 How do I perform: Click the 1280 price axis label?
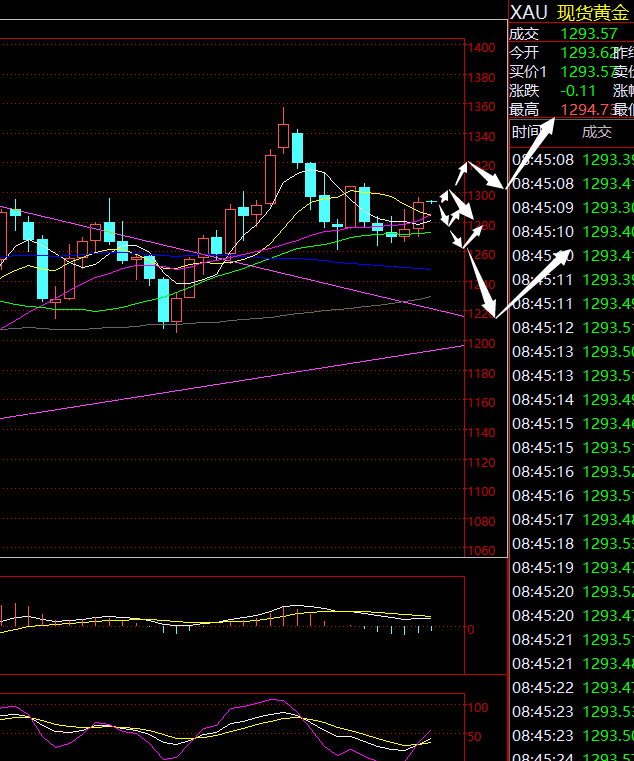pos(481,226)
